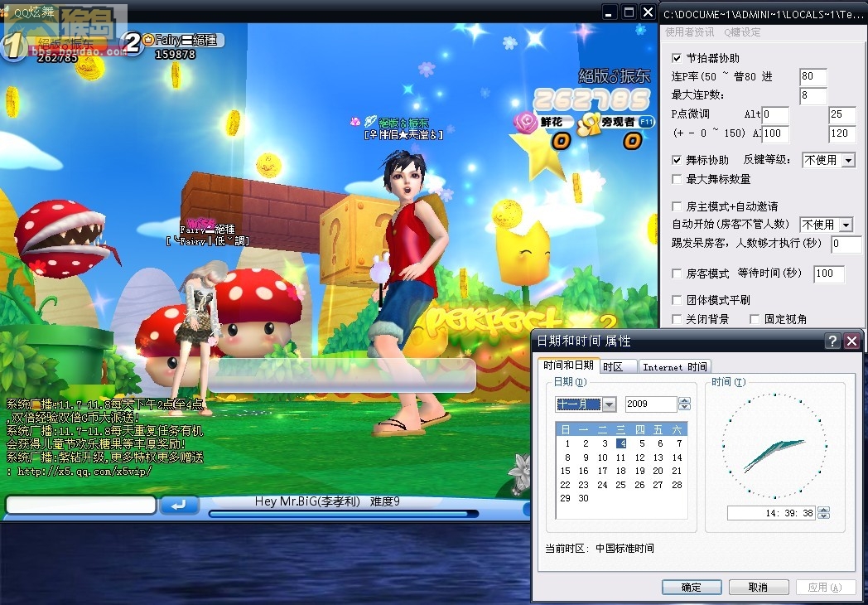The height and width of the screenshot is (605, 868).
Task: Switch to 时间和日期 tab
Action: coord(568,365)
